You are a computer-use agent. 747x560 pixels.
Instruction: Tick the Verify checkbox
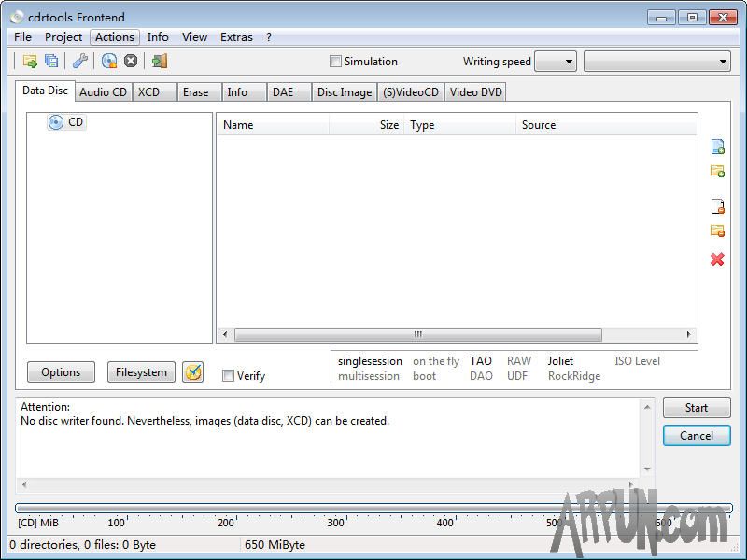tap(228, 376)
